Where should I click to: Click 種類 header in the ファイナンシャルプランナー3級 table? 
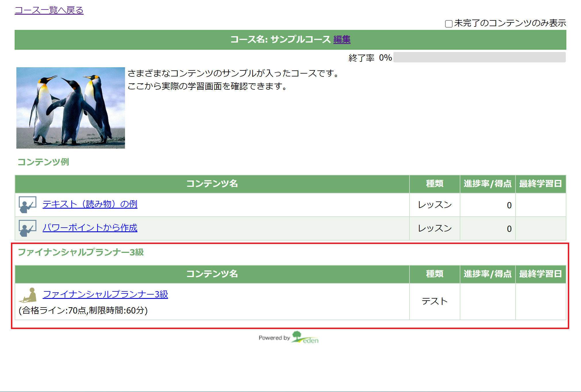tap(434, 274)
